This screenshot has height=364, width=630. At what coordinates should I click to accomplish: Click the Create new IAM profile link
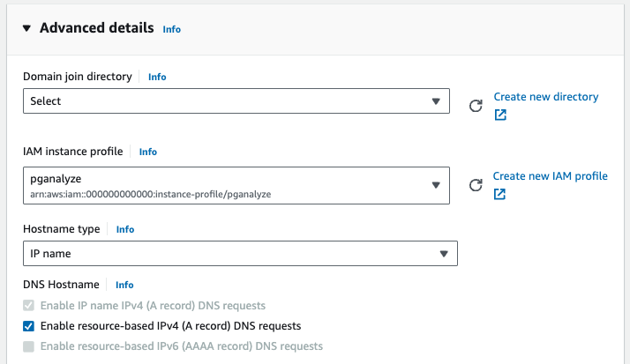point(550,176)
